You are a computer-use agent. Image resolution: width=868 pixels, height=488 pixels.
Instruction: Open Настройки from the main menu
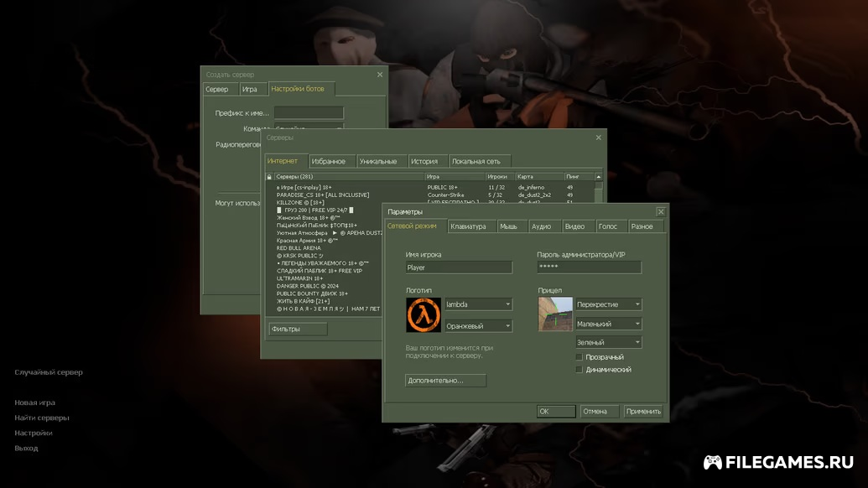pyautogui.click(x=34, y=433)
